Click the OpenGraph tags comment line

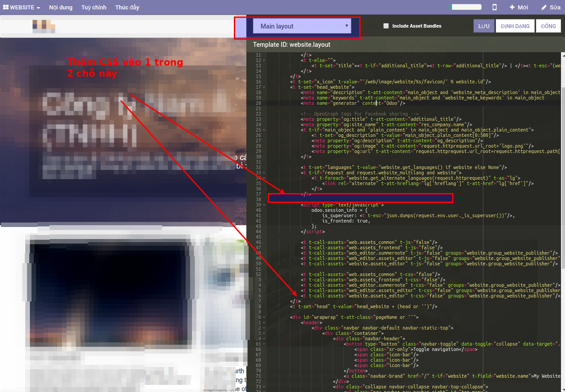coord(360,114)
